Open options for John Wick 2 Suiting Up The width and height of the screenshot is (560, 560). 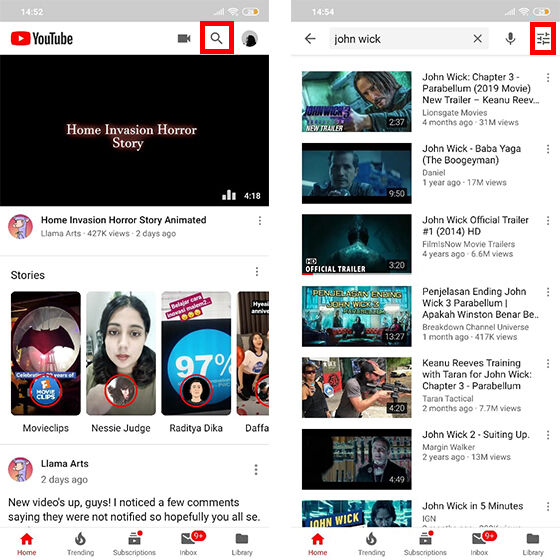(548, 435)
